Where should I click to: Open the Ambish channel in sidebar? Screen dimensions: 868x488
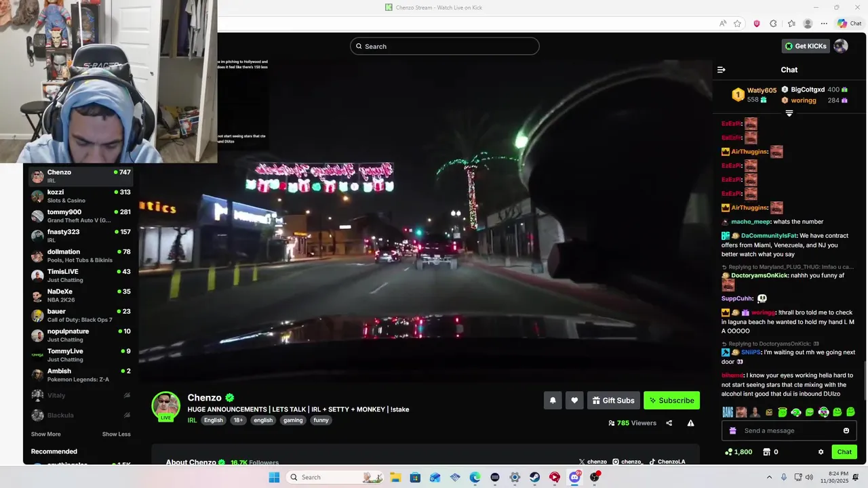pyautogui.click(x=81, y=375)
